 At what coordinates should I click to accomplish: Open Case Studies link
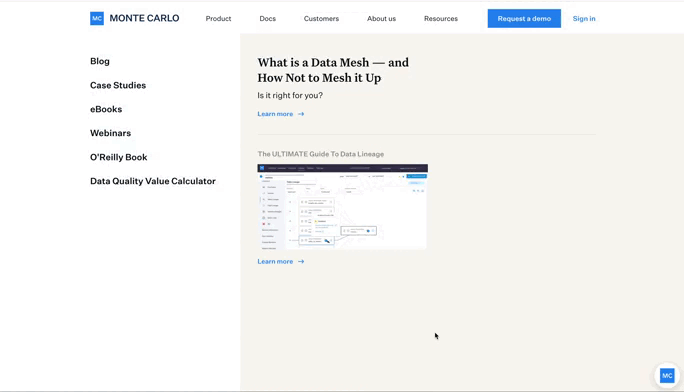[118, 85]
